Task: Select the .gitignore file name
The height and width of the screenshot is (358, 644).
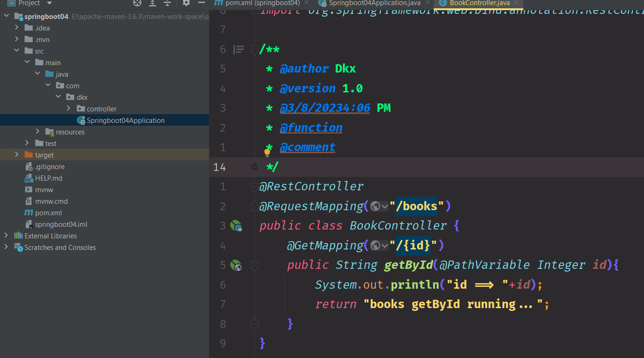Action: [x=50, y=167]
